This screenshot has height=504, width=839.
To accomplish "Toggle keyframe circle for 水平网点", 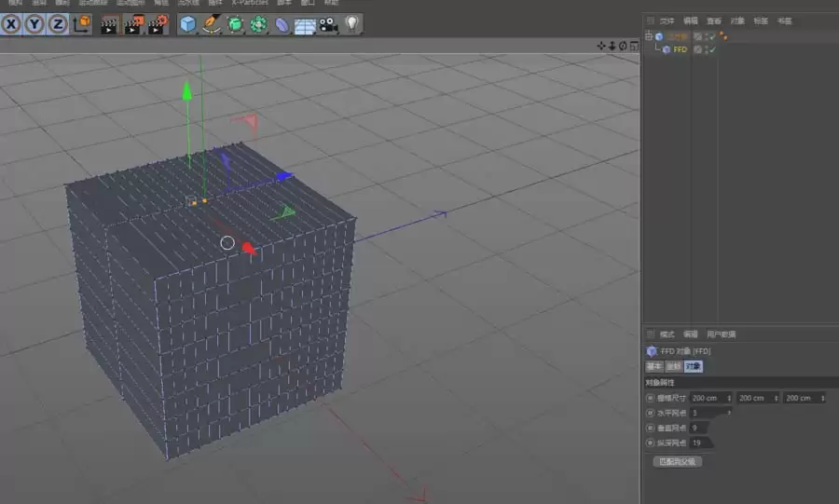I will click(x=650, y=413).
